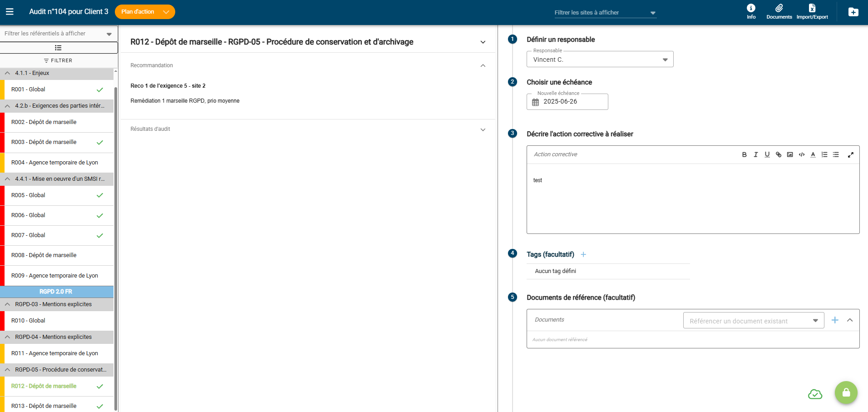Open the text color picker in editor
The image size is (868, 412).
pos(813,155)
